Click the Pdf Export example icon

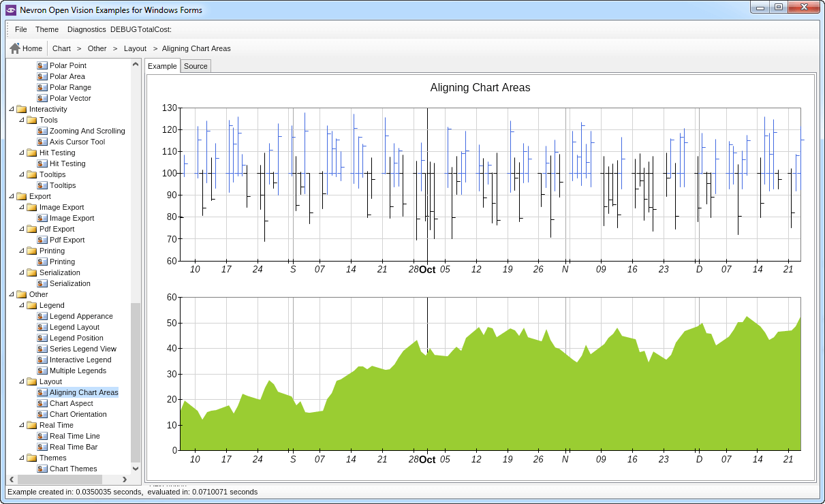42,240
